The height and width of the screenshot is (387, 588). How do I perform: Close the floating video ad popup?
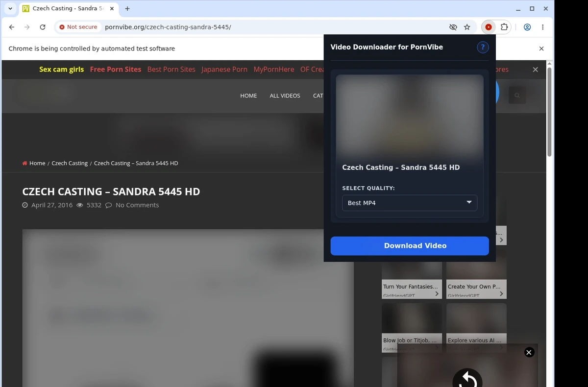529,352
